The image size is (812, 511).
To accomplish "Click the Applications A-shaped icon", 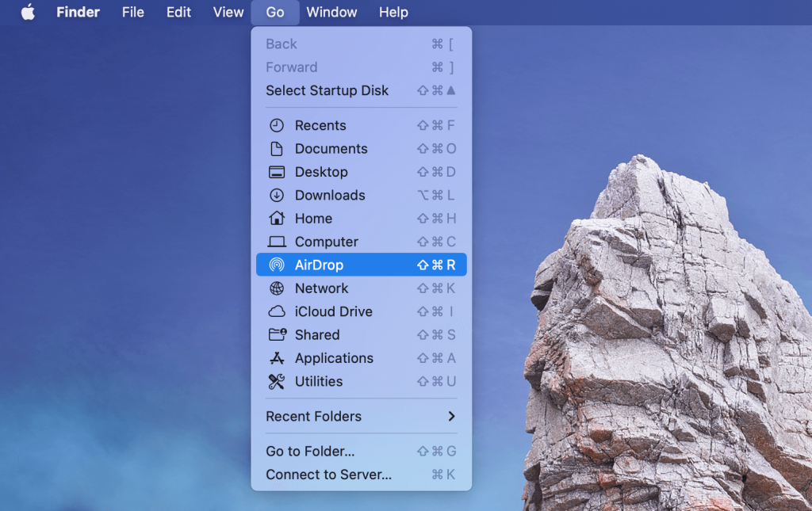I will coord(277,358).
